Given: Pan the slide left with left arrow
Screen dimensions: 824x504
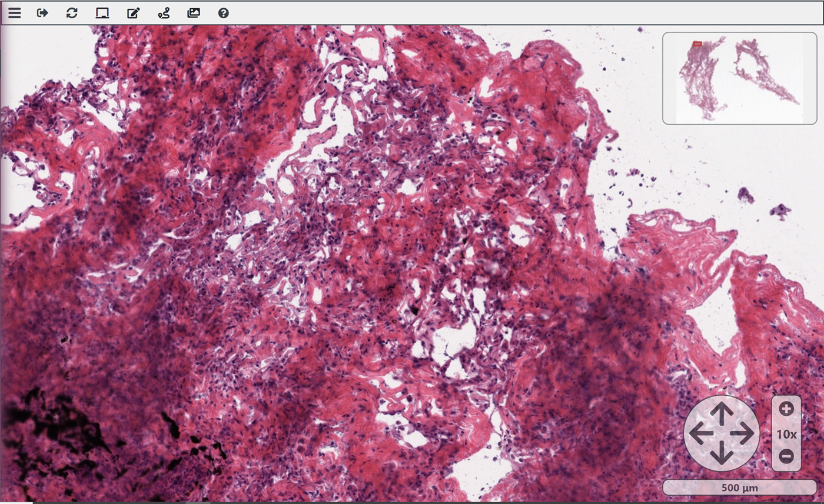Looking at the screenshot, I should (x=700, y=433).
